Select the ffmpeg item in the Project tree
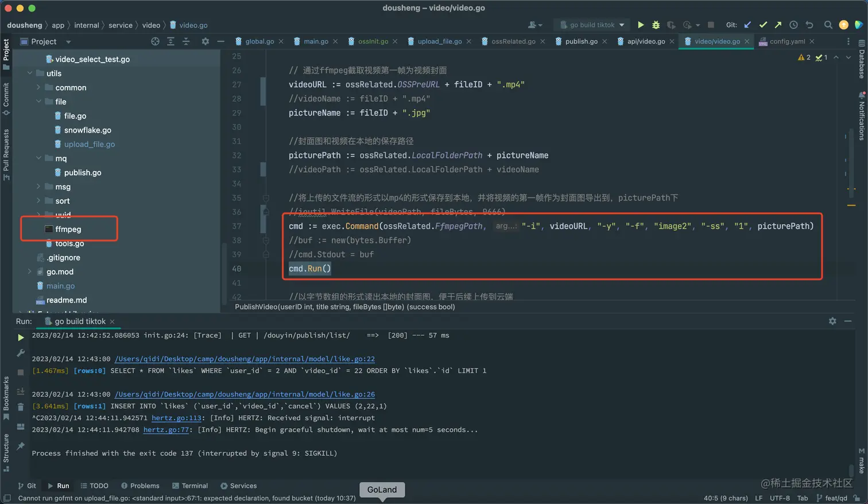The image size is (868, 504). 68,229
